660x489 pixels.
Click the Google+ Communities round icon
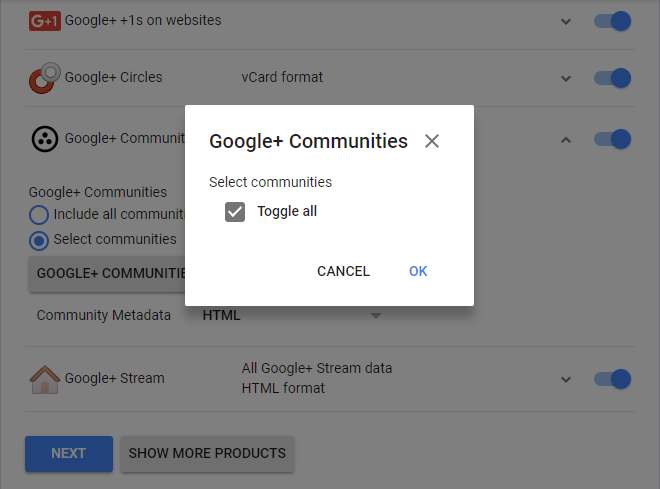[x=45, y=139]
